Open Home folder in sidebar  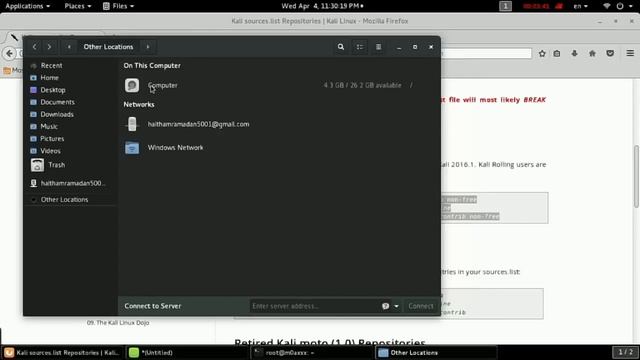tap(49, 78)
